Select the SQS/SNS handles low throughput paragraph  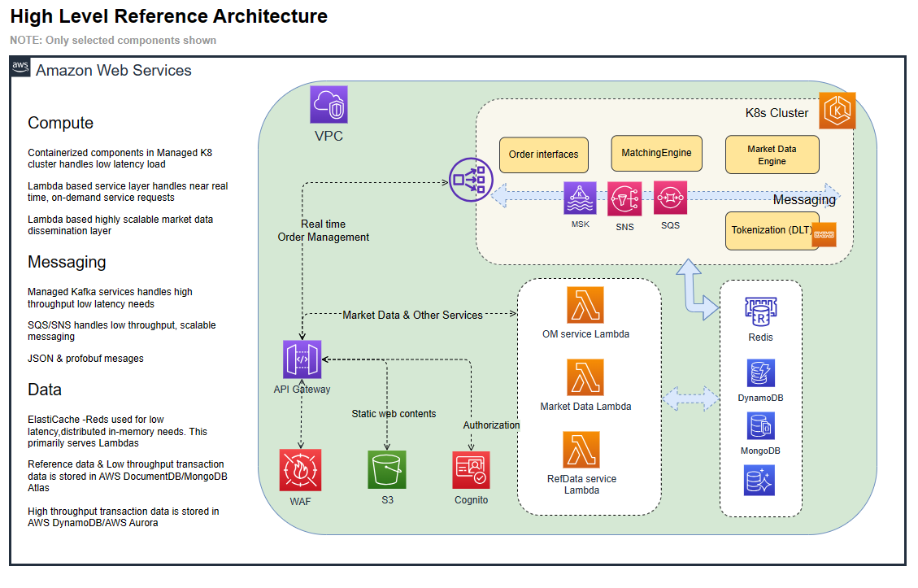coord(122,331)
